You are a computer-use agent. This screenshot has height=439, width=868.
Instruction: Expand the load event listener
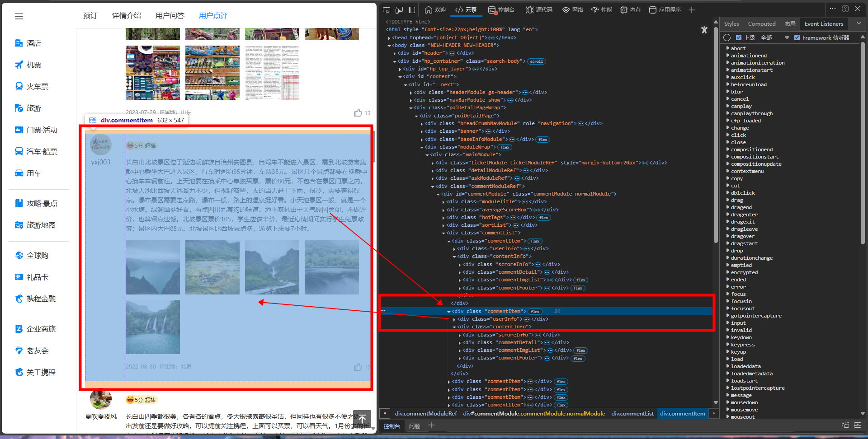728,359
